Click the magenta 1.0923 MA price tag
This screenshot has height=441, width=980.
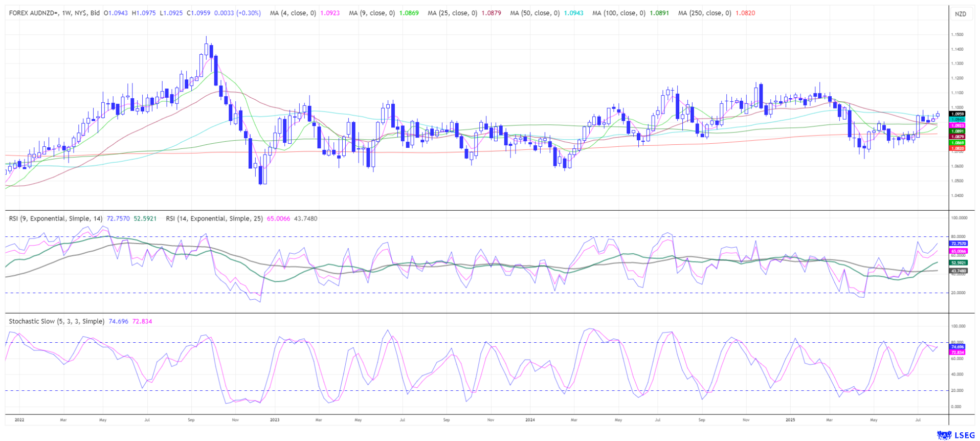click(x=957, y=125)
